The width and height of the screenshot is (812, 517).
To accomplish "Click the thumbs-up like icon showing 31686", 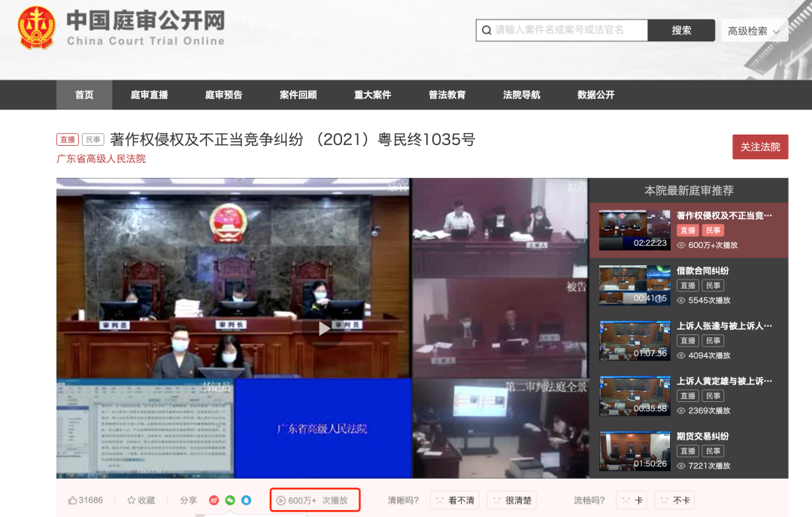I will (72, 500).
